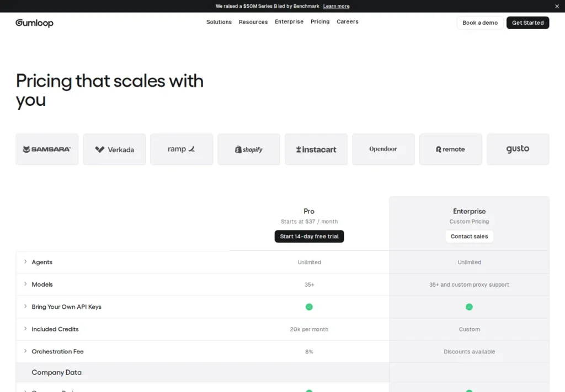The width and height of the screenshot is (565, 392).
Task: Start the 14-day free trial
Action: click(x=309, y=237)
